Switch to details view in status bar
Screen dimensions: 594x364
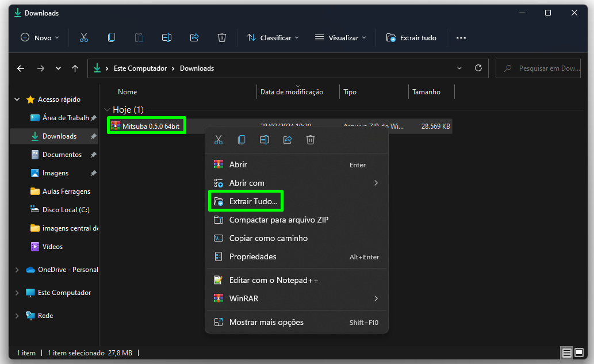click(x=567, y=353)
